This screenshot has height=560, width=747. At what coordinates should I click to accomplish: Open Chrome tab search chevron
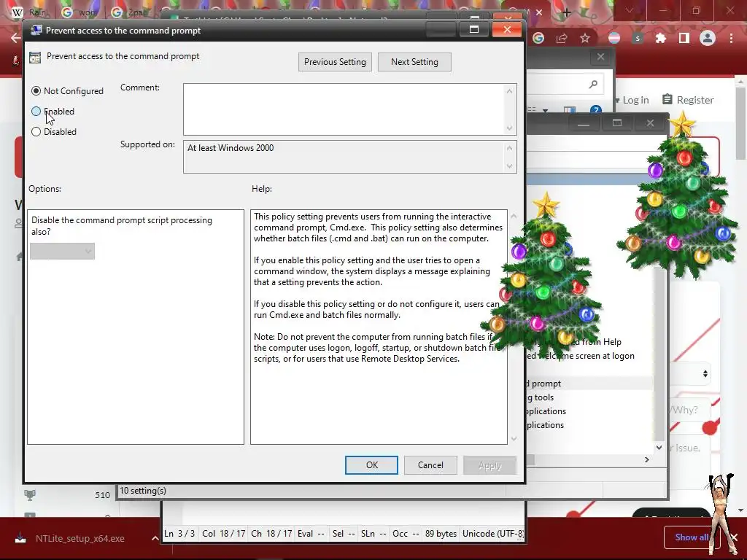coord(630,10)
